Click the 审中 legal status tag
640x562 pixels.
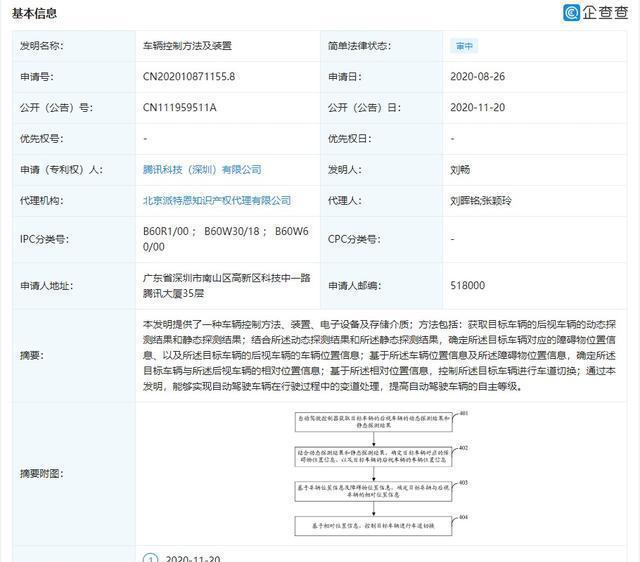point(464,46)
